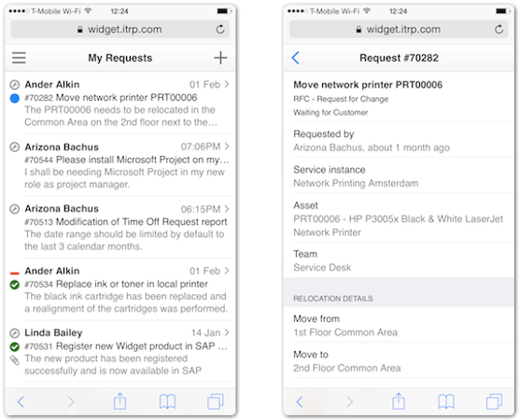Click 'PRT00006 - HP P3005x' asset value
Viewport: 519px width, 420px height.
tap(399, 226)
